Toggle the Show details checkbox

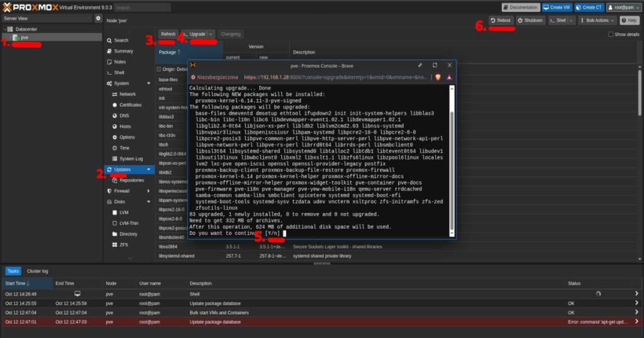click(x=611, y=35)
